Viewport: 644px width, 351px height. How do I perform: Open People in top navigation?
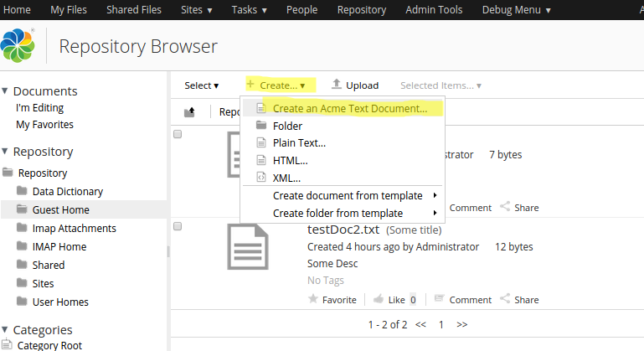click(x=301, y=9)
